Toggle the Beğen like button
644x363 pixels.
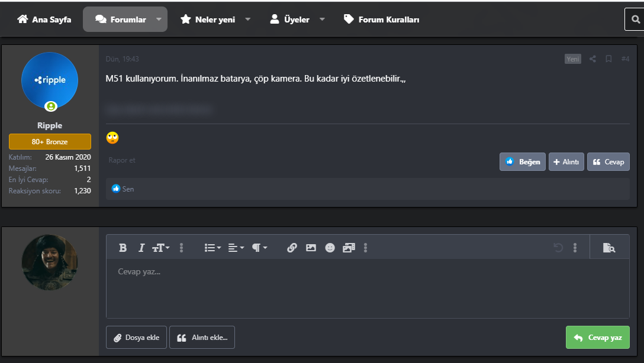tap(523, 161)
